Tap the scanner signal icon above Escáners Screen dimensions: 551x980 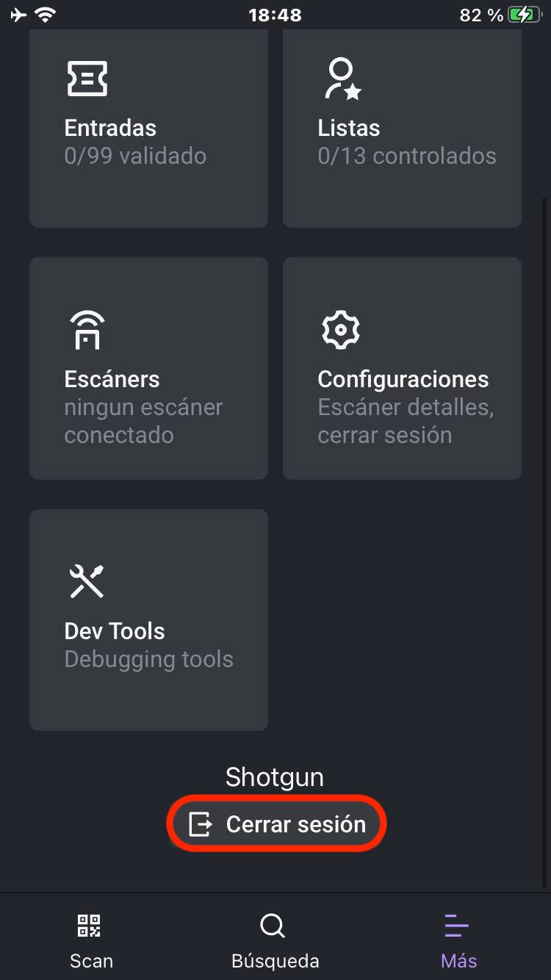tap(87, 330)
